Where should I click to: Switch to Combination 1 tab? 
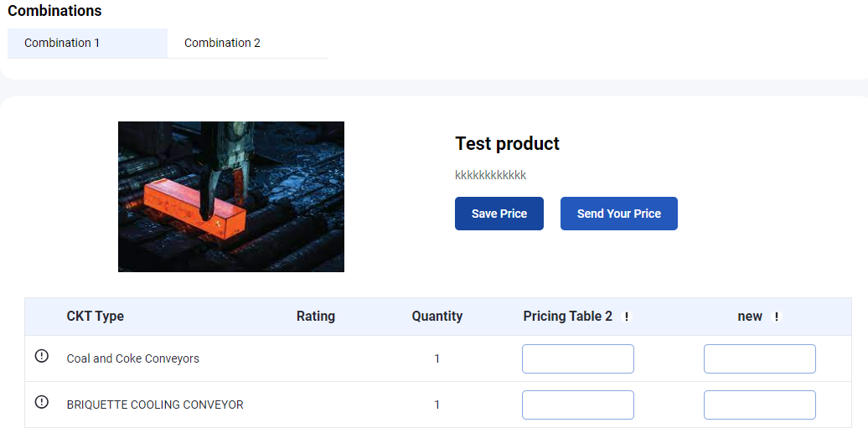(87, 44)
